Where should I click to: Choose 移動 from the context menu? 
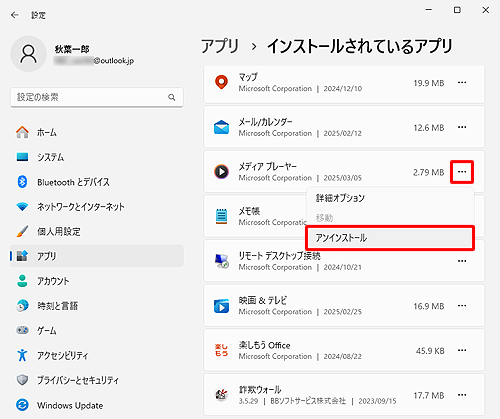pyautogui.click(x=390, y=218)
